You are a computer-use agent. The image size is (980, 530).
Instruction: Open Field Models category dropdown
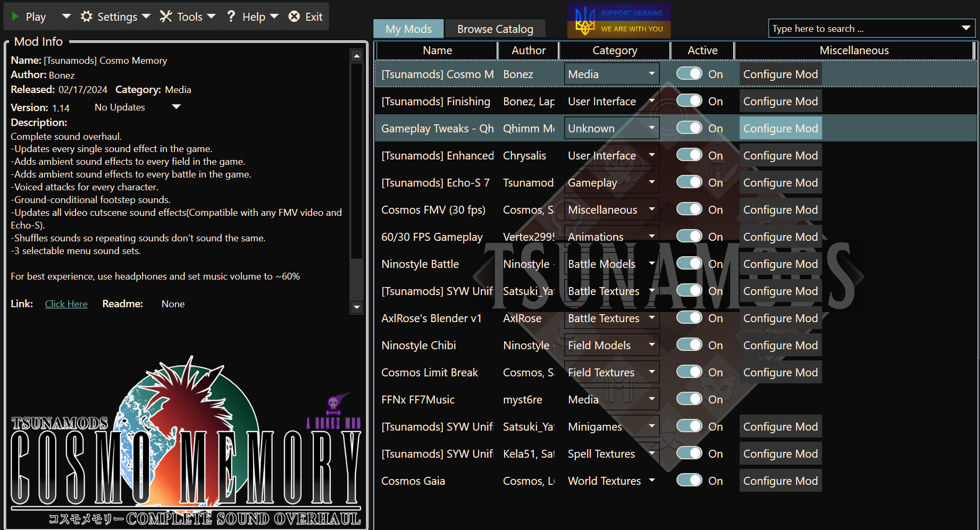[612, 345]
